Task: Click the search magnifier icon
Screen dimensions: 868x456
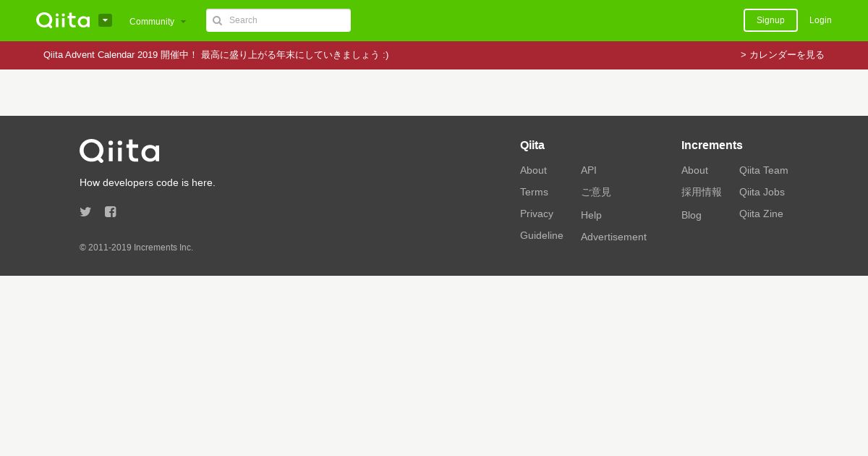Action: [217, 20]
